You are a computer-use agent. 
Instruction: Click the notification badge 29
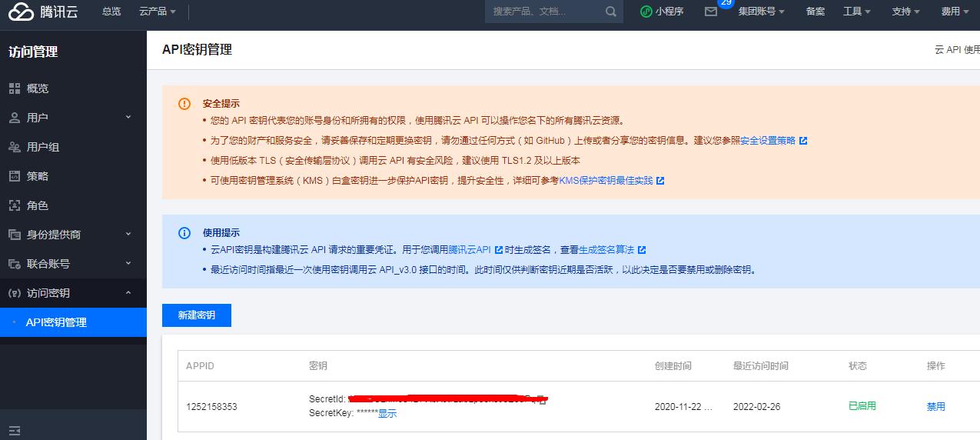(726, 3)
